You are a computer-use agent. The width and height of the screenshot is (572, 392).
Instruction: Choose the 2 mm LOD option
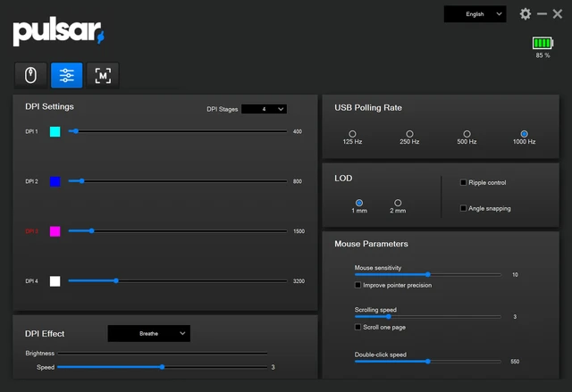[x=398, y=203]
